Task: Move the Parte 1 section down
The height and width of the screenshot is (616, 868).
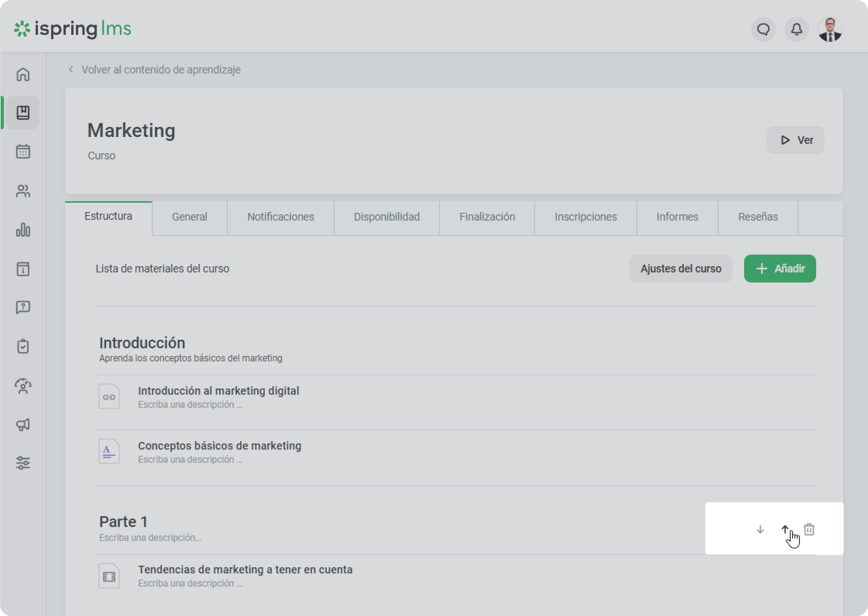Action: (x=760, y=529)
